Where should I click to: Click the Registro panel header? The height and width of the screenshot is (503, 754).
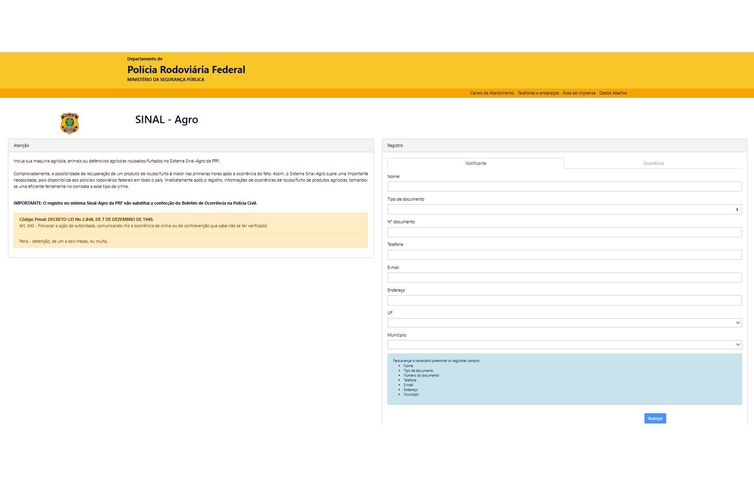pyautogui.click(x=564, y=145)
